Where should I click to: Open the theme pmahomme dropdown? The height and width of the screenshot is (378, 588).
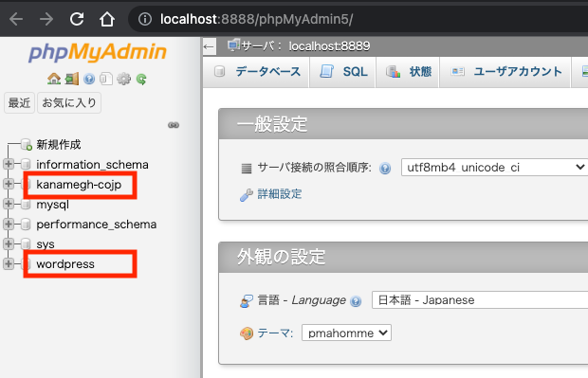[346, 333]
